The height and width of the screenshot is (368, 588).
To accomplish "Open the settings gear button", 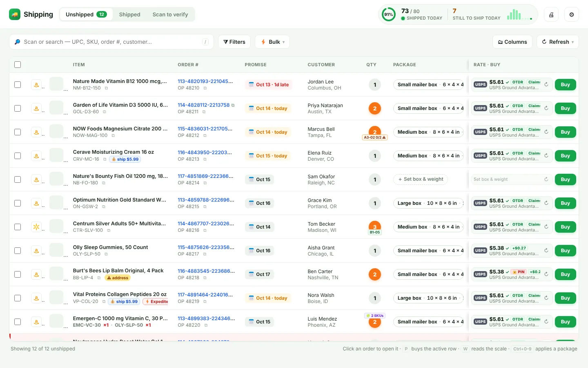I will tap(572, 15).
